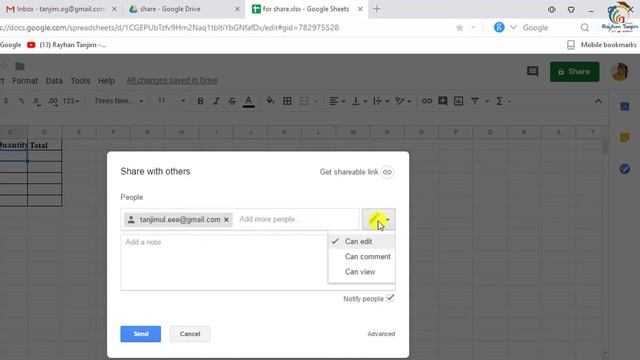Screen dimensions: 640x360
Task: Open the text color picker
Action: (249, 101)
